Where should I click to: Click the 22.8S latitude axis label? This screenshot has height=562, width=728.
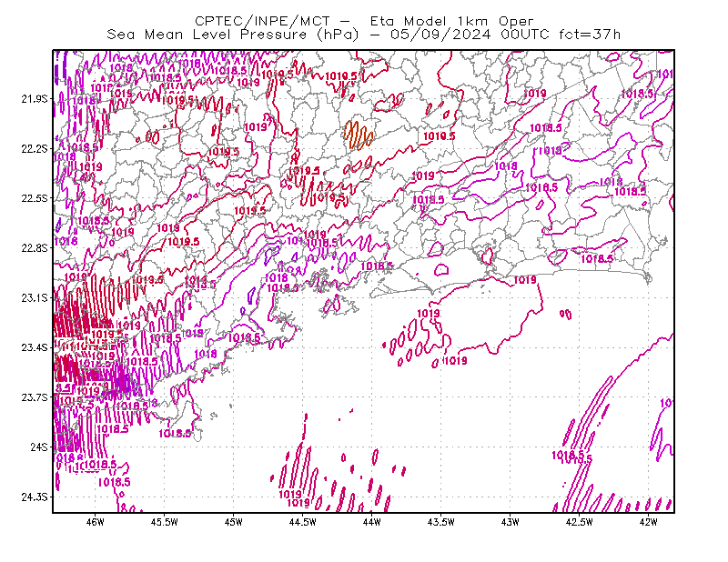35,248
